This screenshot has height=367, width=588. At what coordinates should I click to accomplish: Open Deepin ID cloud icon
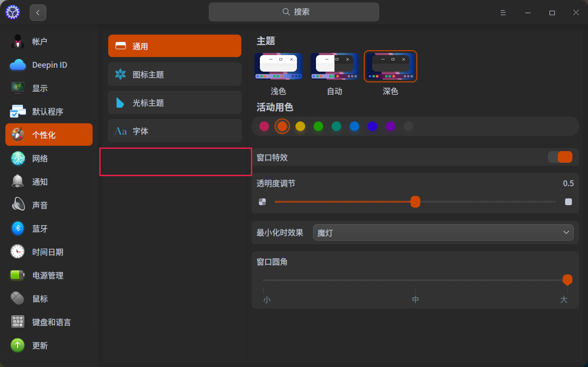(18, 65)
